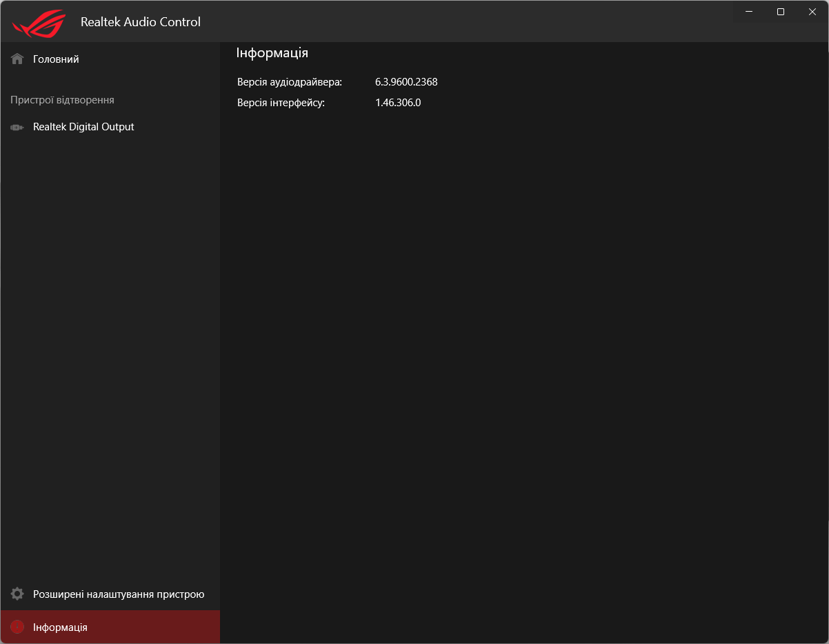
Task: Open the Головний page
Action: pyautogui.click(x=110, y=59)
